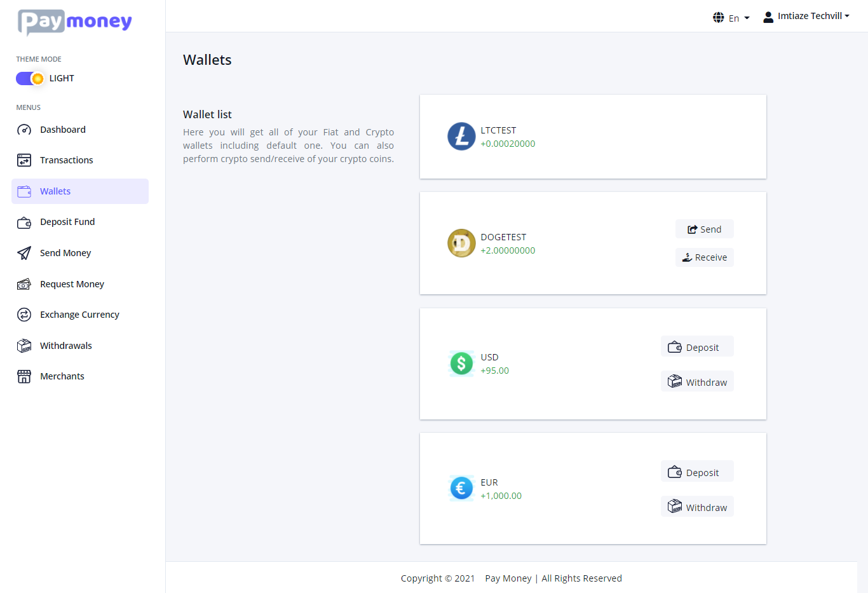
Task: Click the LTCTEST Litecoin coin icon
Action: coord(461,137)
